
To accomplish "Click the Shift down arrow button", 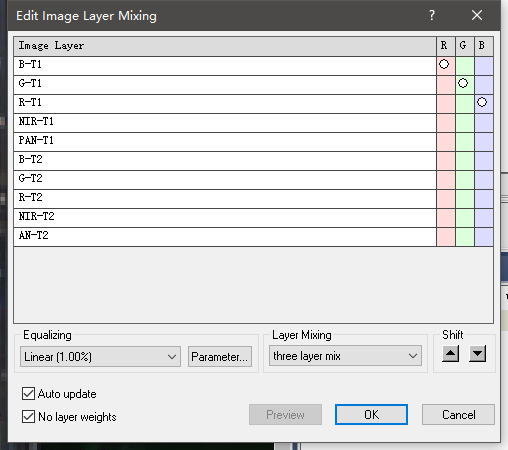I will click(477, 354).
